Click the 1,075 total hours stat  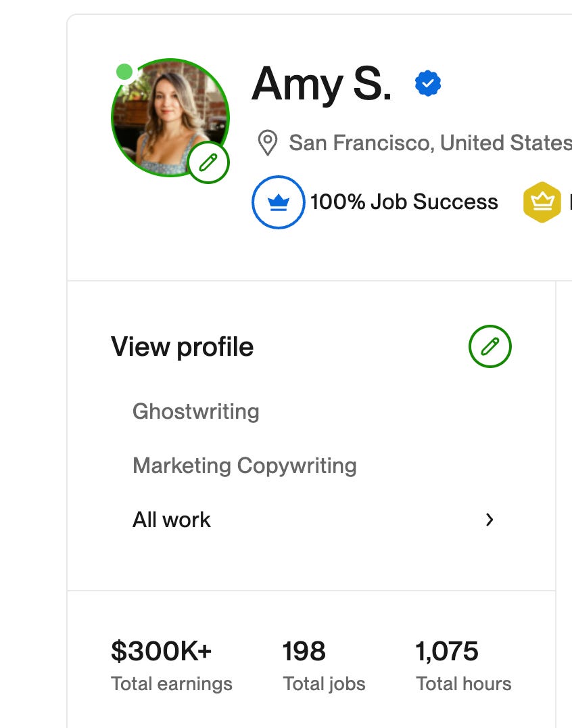[446, 651]
